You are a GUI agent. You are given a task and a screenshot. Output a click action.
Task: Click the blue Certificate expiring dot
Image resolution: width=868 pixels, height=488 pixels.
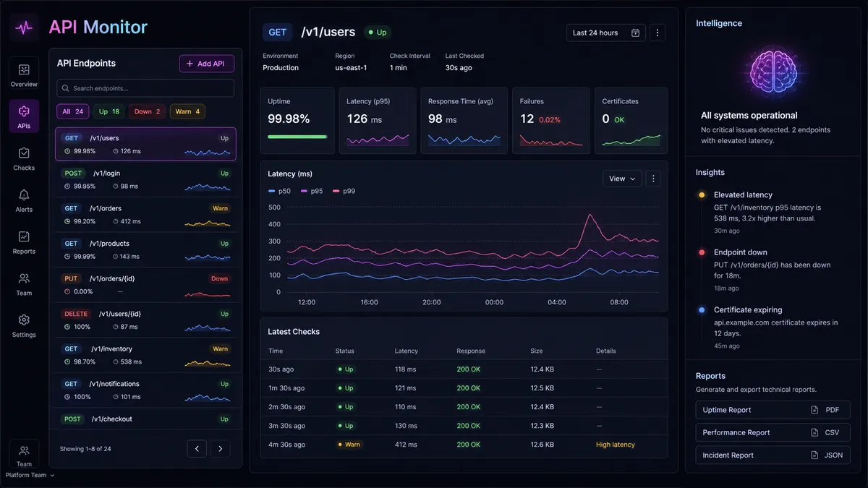click(702, 310)
